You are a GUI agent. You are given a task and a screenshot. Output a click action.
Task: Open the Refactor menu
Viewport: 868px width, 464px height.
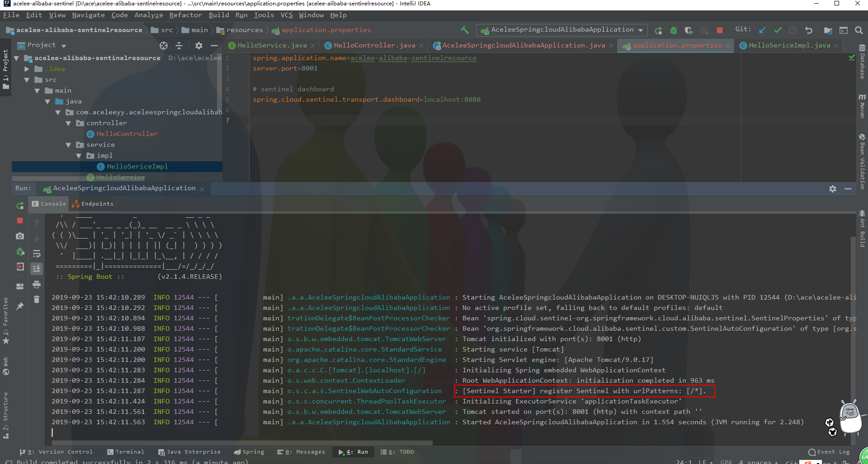point(185,15)
